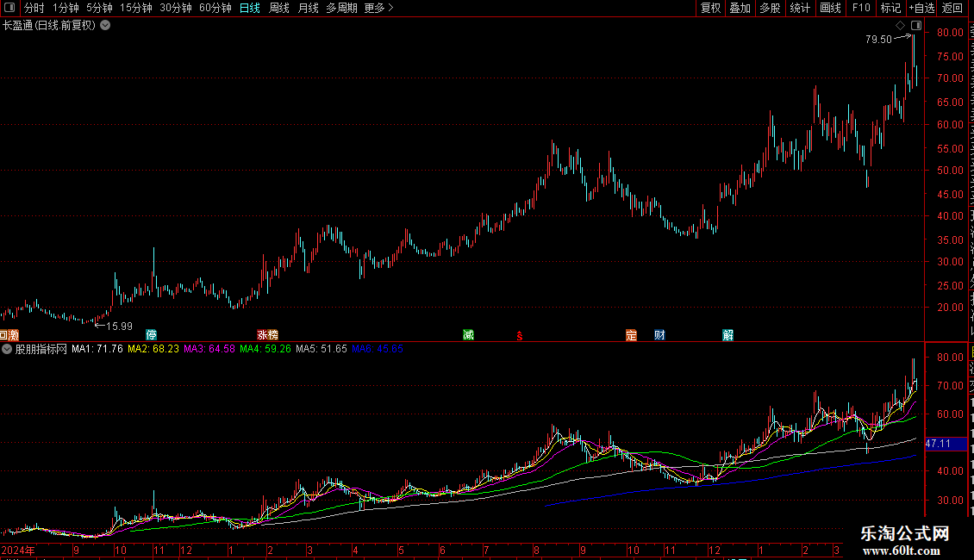Screen dimensions: 974x560
Task: Click the red $ dividend marker
Action: [520, 336]
